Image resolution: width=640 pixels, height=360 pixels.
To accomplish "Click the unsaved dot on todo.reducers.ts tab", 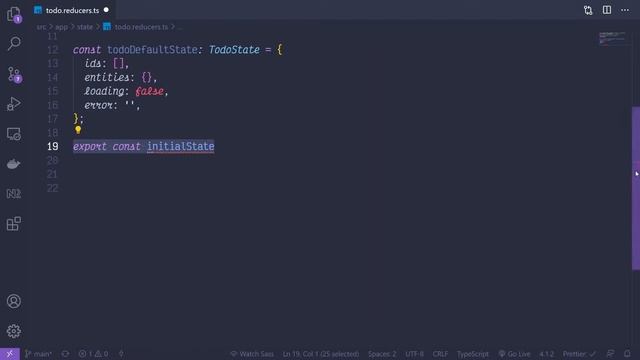I will 106,10.
